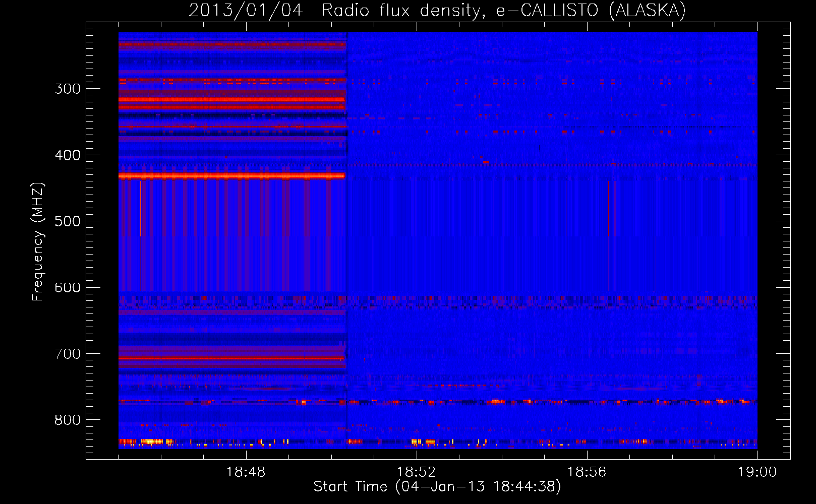Click the 800 frequency tick label
Viewport: 816px width, 504px height.
[x=68, y=420]
